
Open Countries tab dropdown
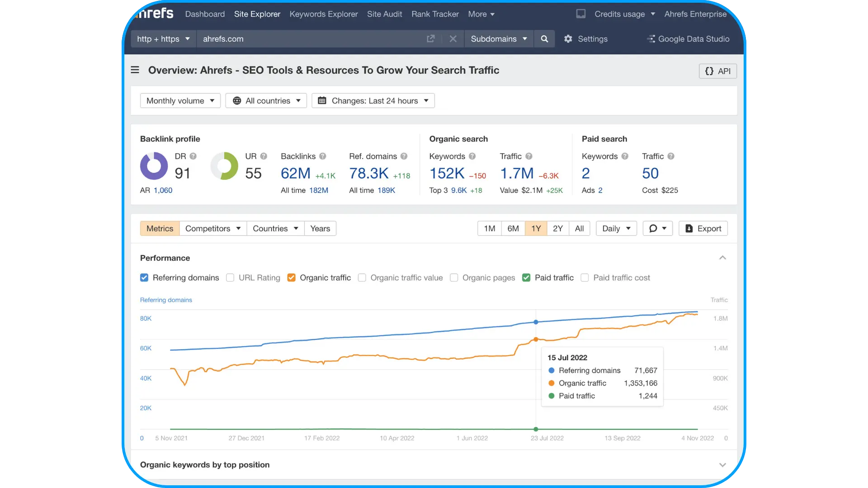(275, 229)
